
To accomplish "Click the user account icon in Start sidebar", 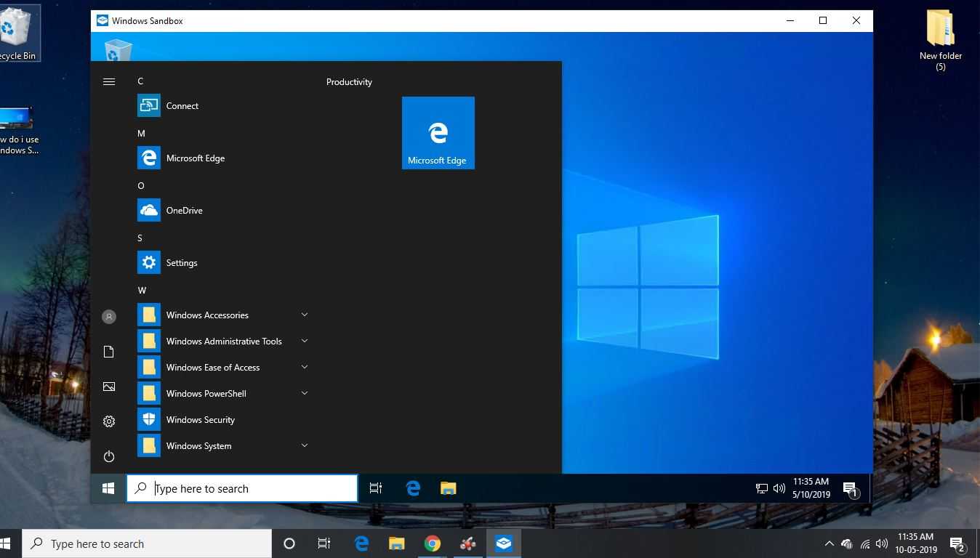I will 109,317.
